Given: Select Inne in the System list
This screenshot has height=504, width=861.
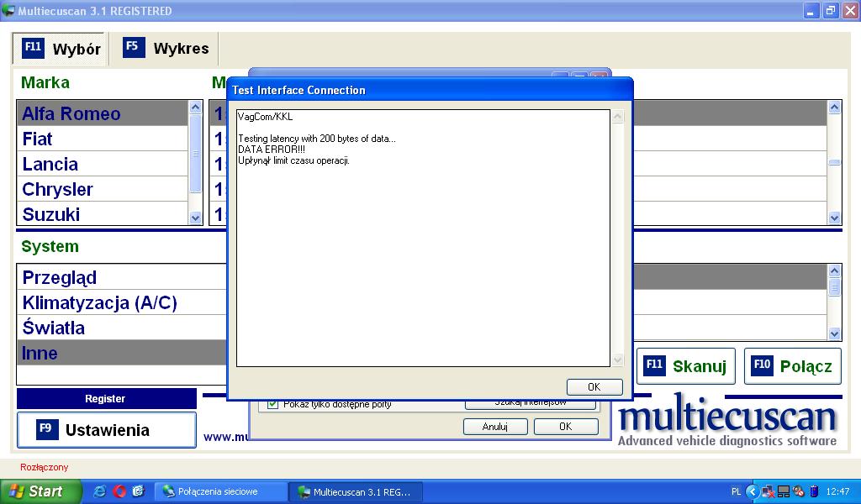Looking at the screenshot, I should (x=122, y=353).
